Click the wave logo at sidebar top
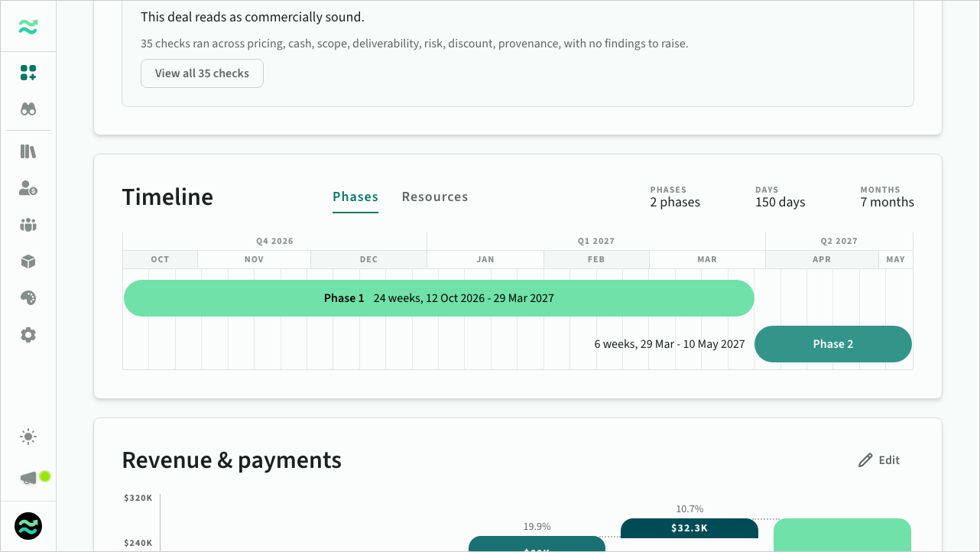980x552 pixels. (28, 27)
